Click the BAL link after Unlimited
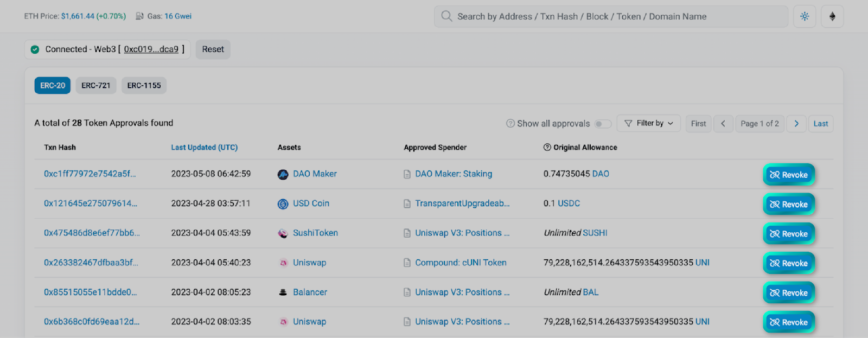868x338 pixels. coord(591,292)
